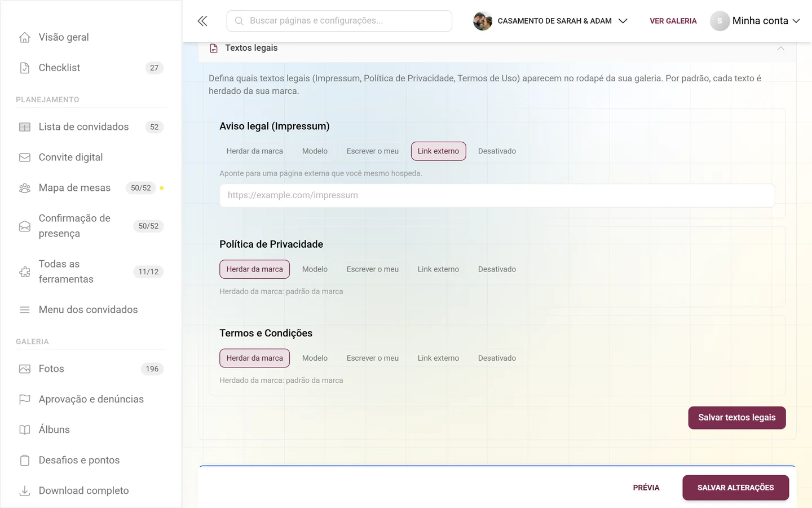
Task: Choose Modelo for Termos e Condições
Action: [x=315, y=358]
